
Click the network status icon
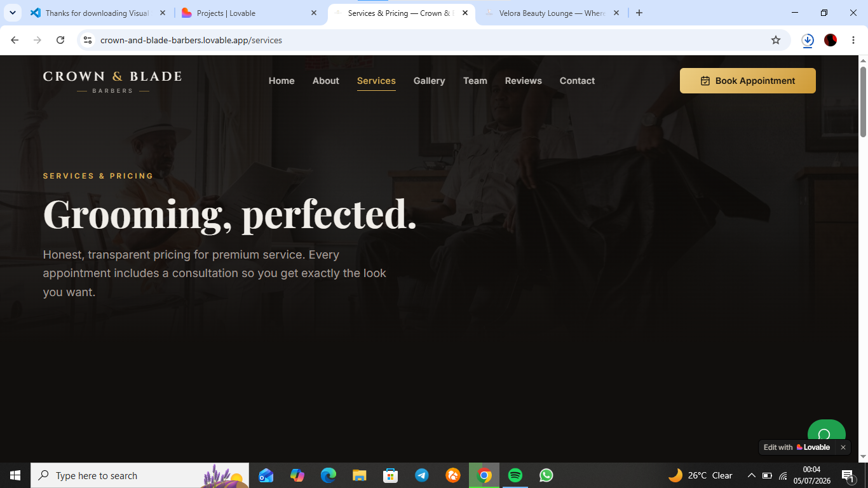click(783, 475)
